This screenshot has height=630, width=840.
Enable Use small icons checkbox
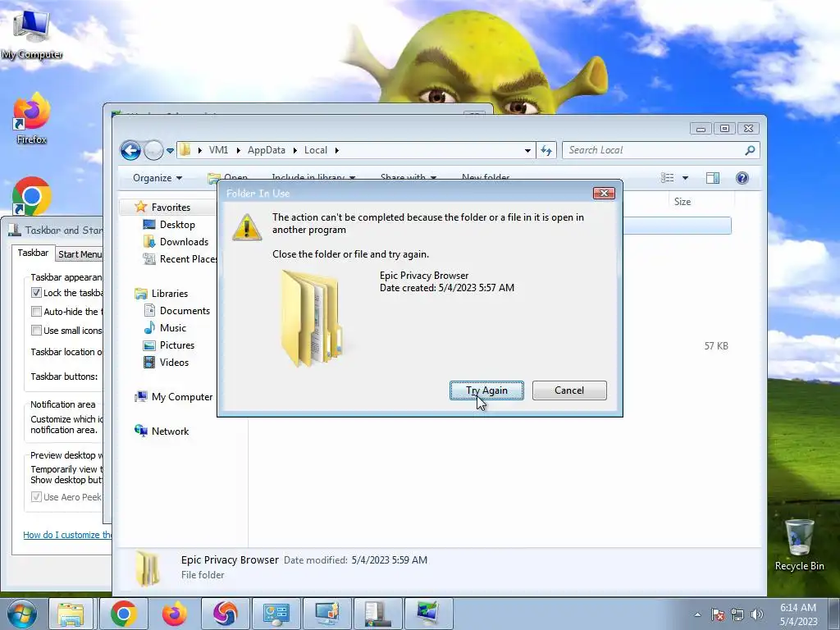pos(36,331)
